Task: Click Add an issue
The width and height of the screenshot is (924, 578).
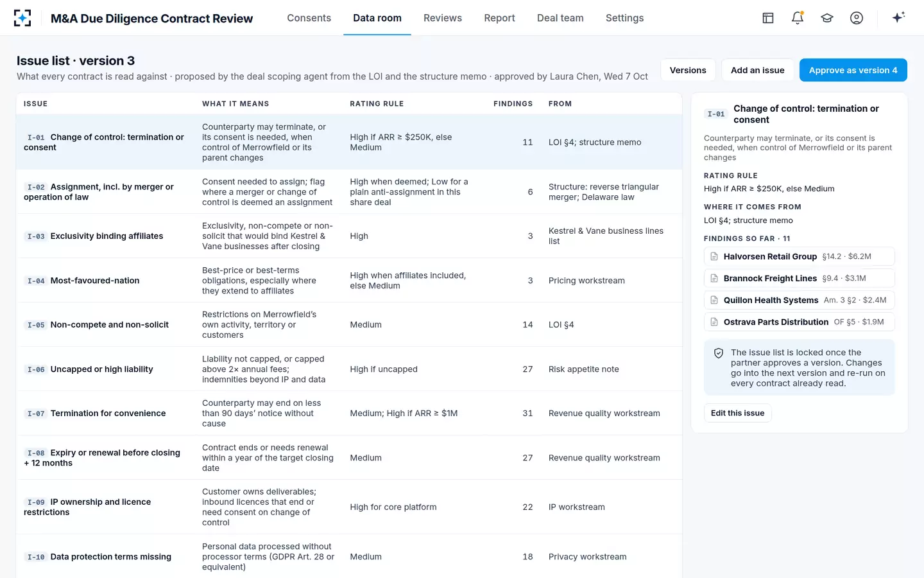Action: pos(758,70)
